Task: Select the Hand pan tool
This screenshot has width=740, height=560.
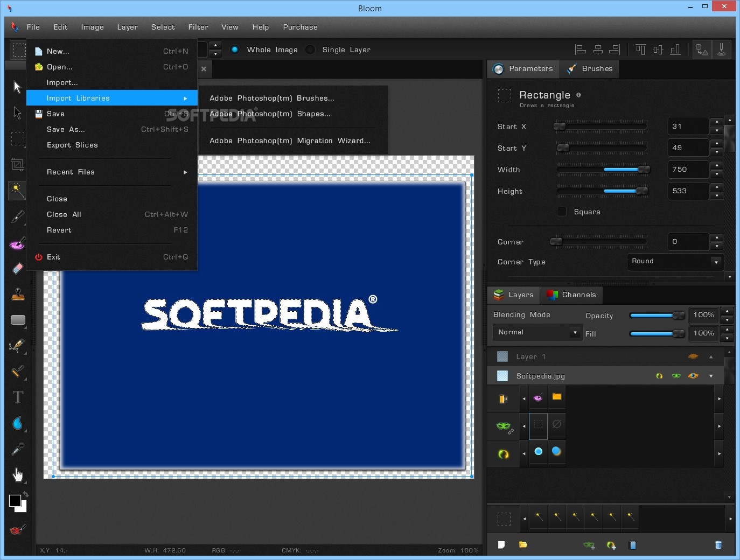Action: click(18, 474)
